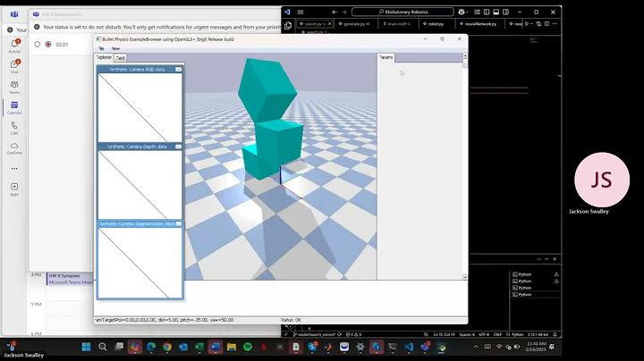Image resolution: width=644 pixels, height=361 pixels.
Task: Click the Evolutionary Robotics search box
Action: point(402,12)
